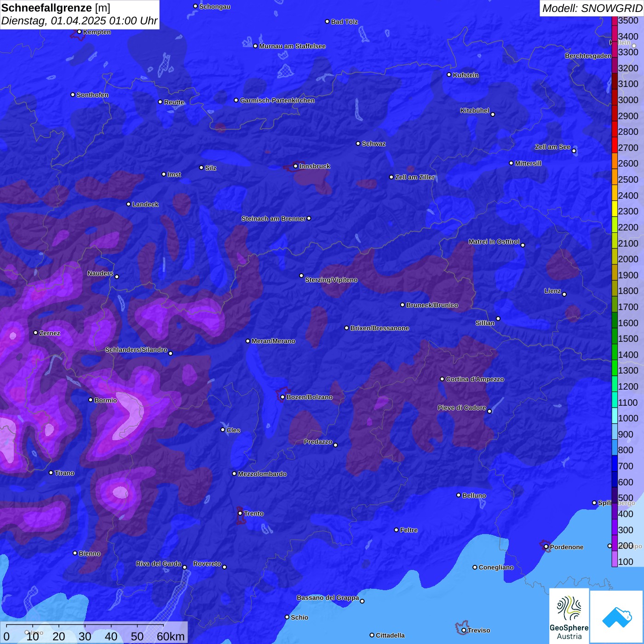The image size is (644, 644).
Task: Select the Silz town label
Action: (211, 168)
